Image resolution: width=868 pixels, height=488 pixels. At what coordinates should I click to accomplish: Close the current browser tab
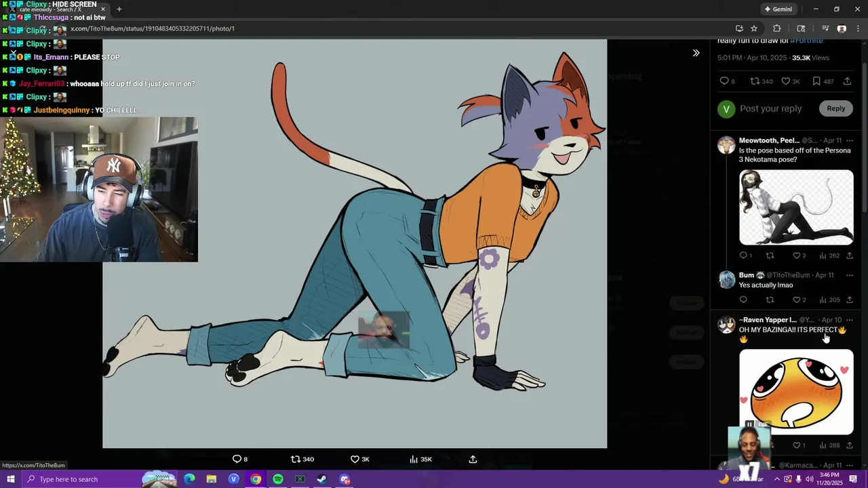click(103, 9)
